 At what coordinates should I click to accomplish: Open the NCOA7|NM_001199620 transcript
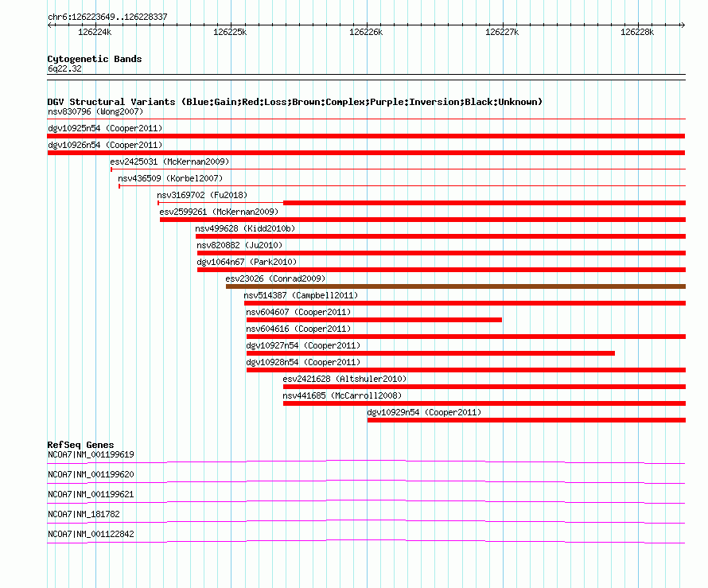click(x=91, y=475)
